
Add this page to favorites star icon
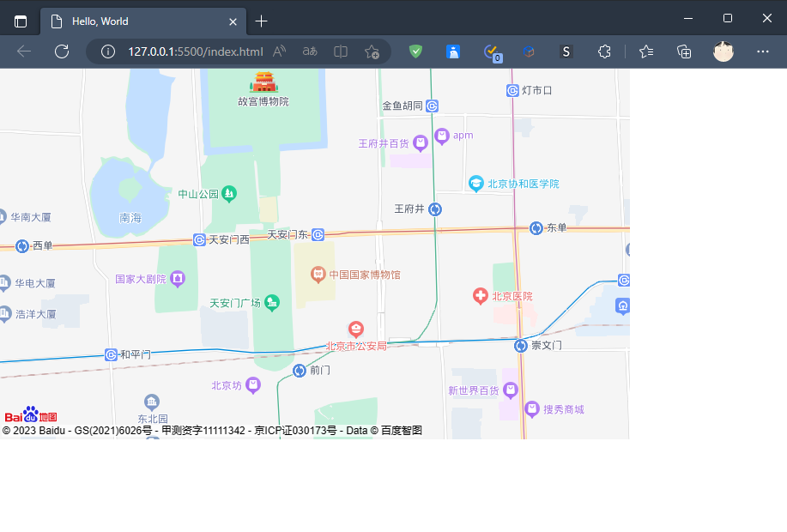click(x=372, y=51)
